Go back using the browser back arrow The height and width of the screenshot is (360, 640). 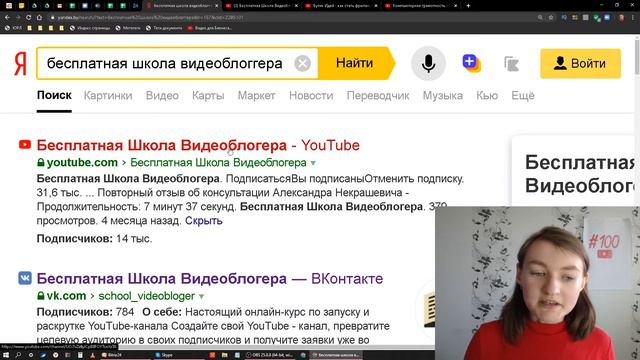click(7, 18)
